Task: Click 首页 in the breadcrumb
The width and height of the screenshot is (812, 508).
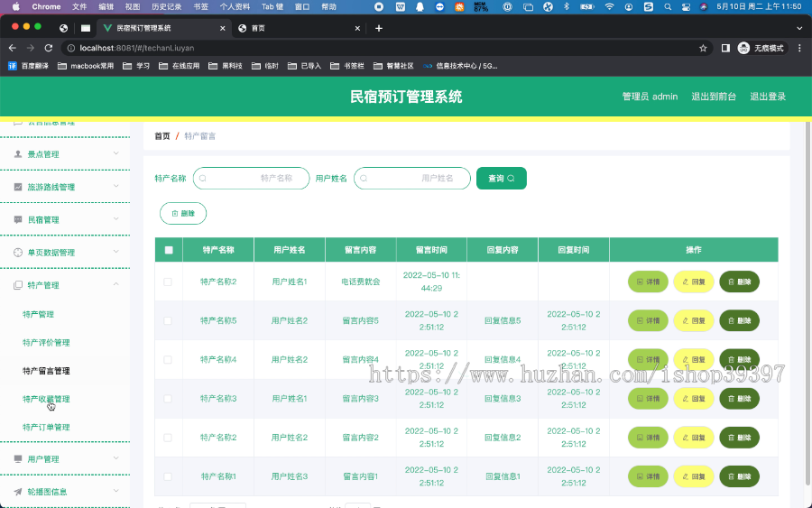Action: click(x=162, y=135)
